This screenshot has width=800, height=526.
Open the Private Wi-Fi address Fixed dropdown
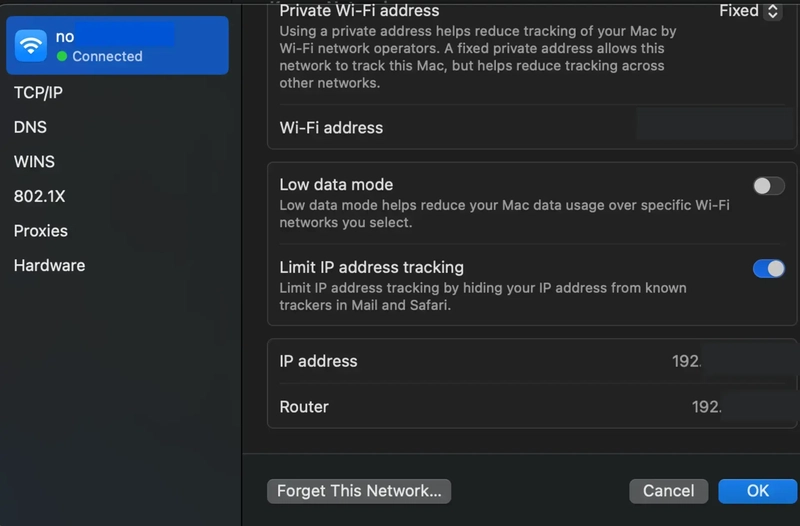point(750,11)
